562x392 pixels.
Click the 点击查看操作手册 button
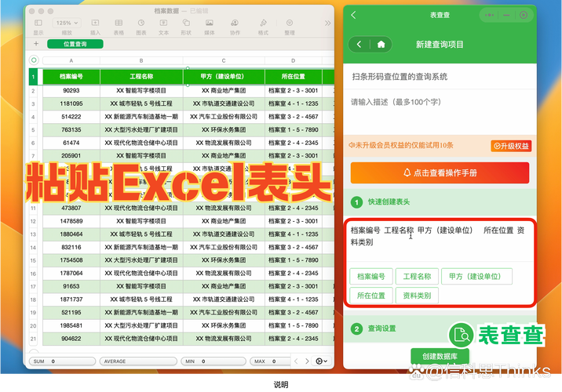click(x=440, y=173)
